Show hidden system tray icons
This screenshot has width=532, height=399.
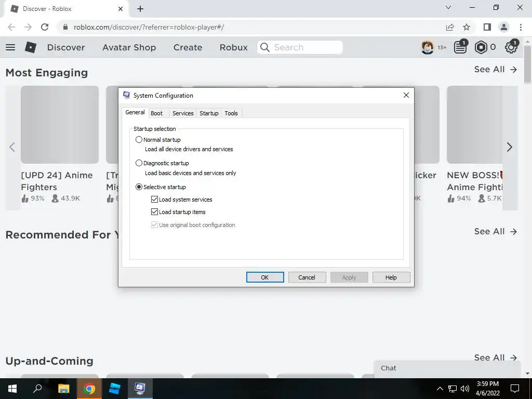click(x=440, y=389)
